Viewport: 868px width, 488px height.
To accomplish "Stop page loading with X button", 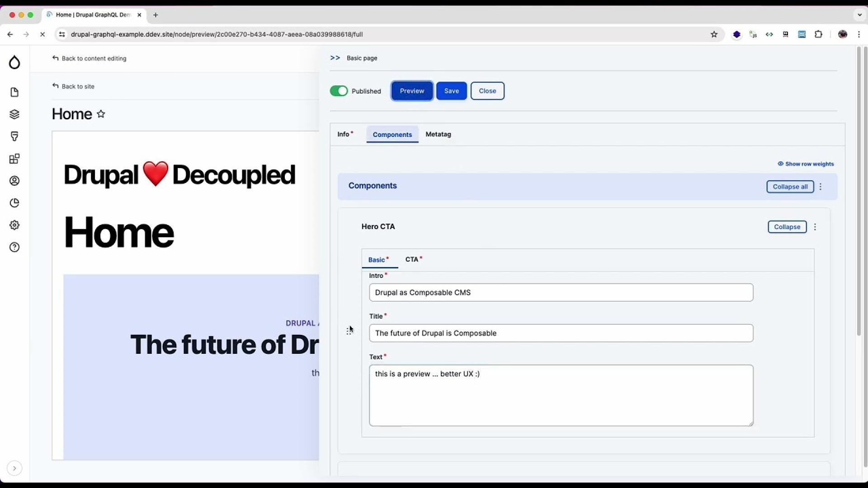I will pos(42,34).
